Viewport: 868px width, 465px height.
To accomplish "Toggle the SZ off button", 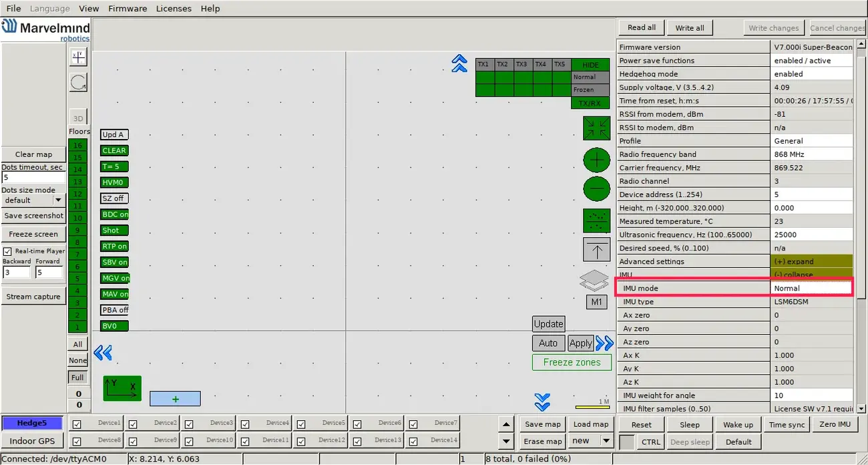I will (x=114, y=198).
